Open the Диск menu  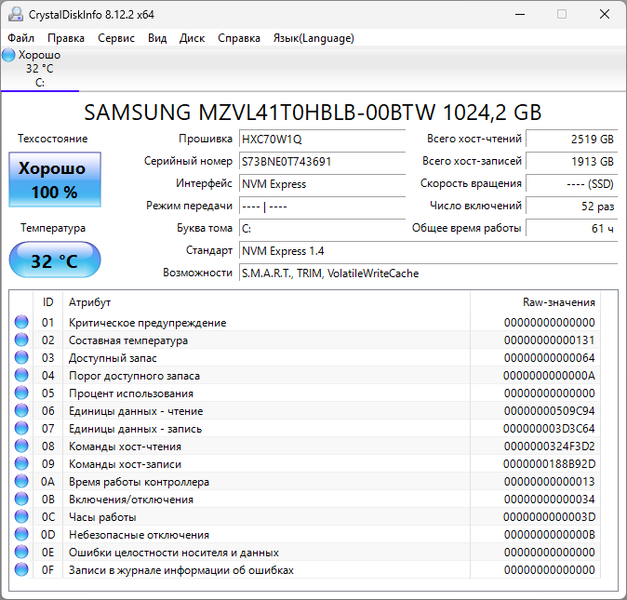click(x=192, y=38)
